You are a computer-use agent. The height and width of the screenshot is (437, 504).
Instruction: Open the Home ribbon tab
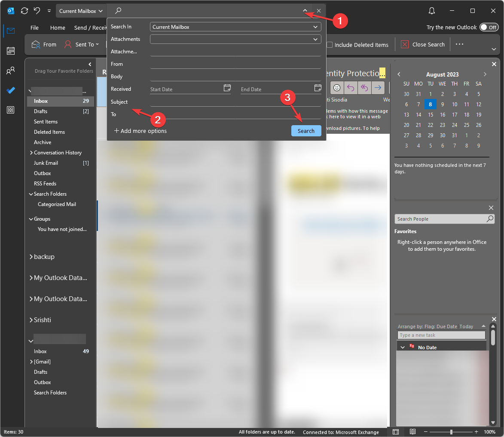[x=58, y=28]
